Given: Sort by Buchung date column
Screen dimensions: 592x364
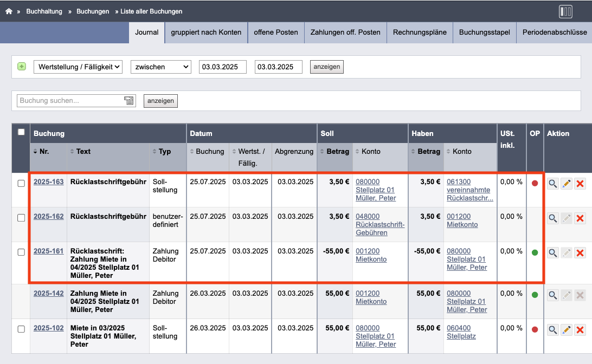Looking at the screenshot, I should pyautogui.click(x=207, y=151).
